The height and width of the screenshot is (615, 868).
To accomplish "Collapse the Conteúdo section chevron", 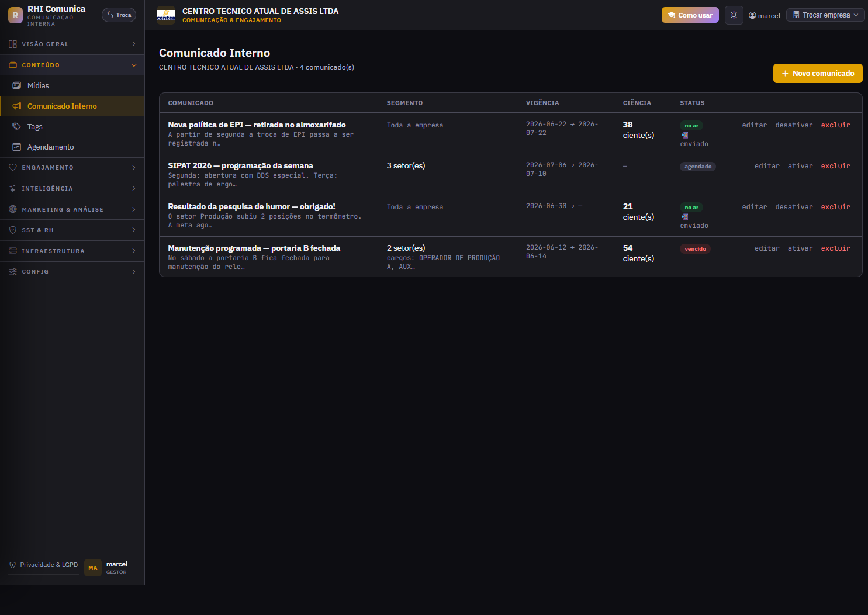I will (134, 65).
